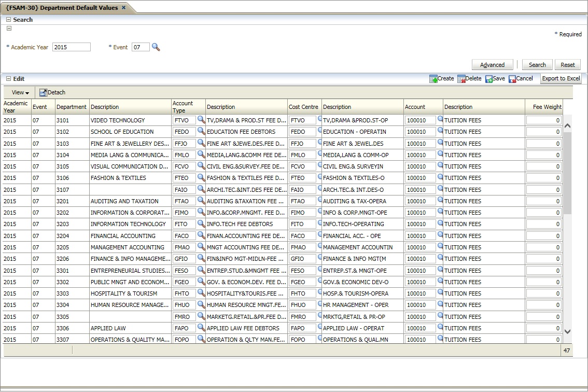Image resolution: width=588 pixels, height=392 pixels.
Task: Click the Create record icon
Action: (433, 79)
